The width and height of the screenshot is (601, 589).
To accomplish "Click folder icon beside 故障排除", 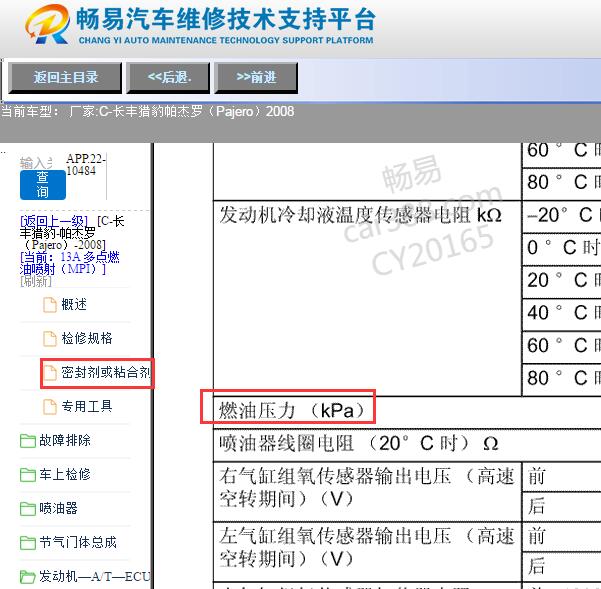I will [28, 441].
